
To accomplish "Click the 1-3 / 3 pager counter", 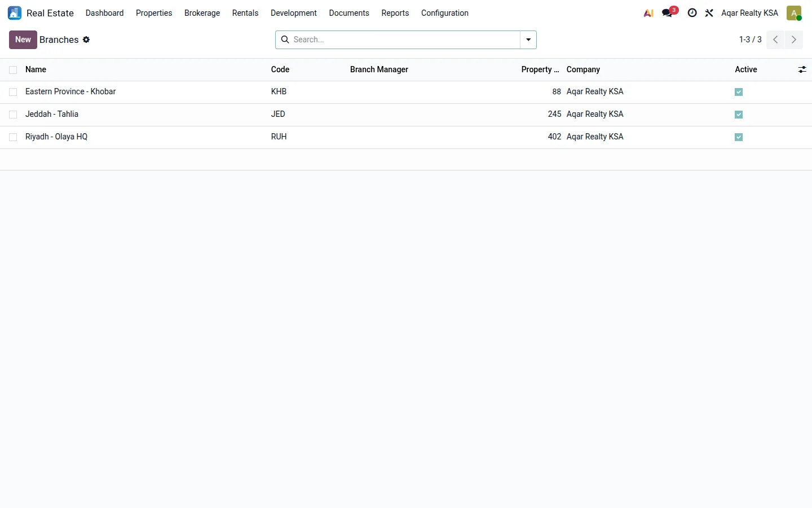I will [x=751, y=40].
